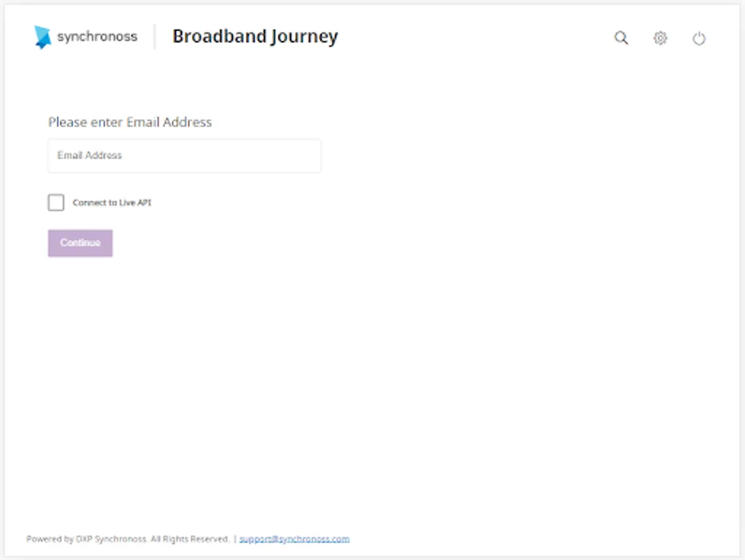The width and height of the screenshot is (745, 560).
Task: Click the Please enter Email Address label
Action: pyautogui.click(x=130, y=122)
